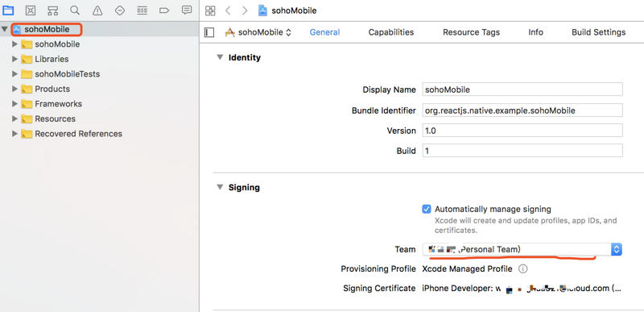Click the Resources folder icon
This screenshot has width=644, height=312.
[27, 119]
